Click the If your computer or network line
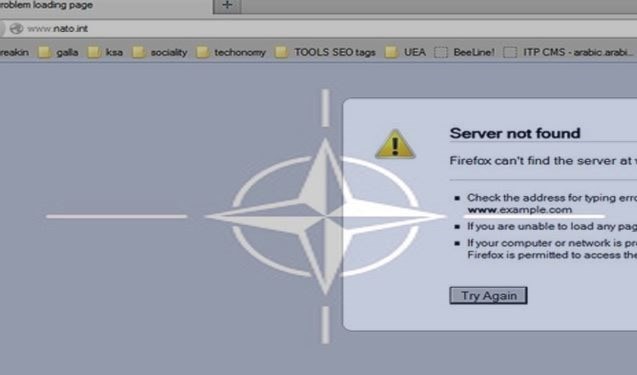 click(552, 243)
